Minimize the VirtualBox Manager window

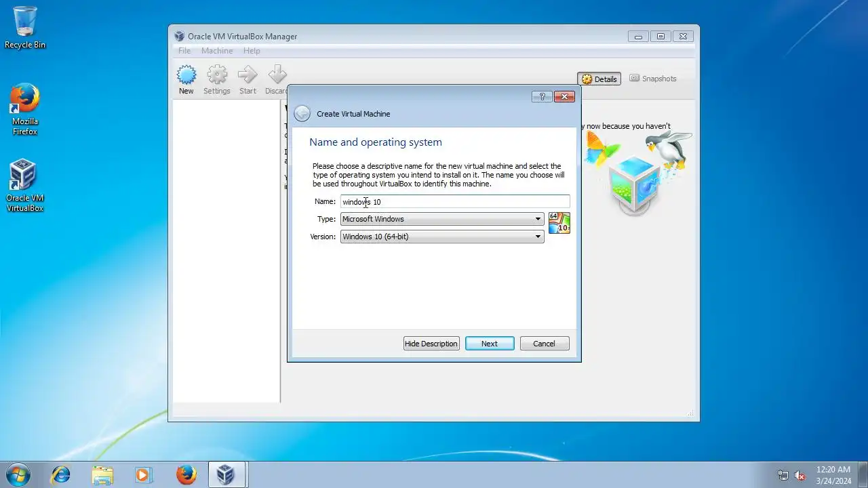[638, 37]
